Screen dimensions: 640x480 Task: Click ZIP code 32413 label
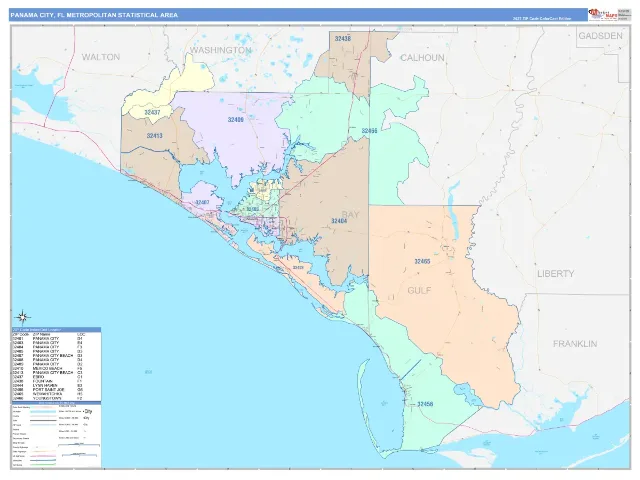[x=154, y=136]
